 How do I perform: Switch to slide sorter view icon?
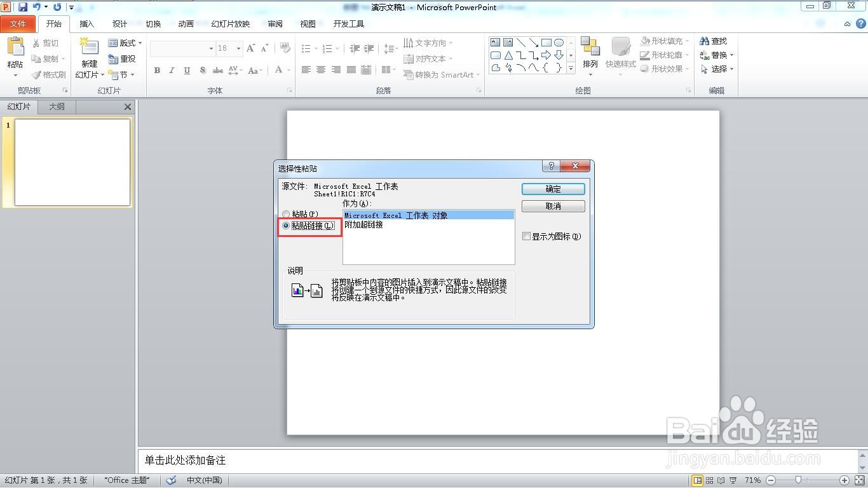[x=710, y=480]
